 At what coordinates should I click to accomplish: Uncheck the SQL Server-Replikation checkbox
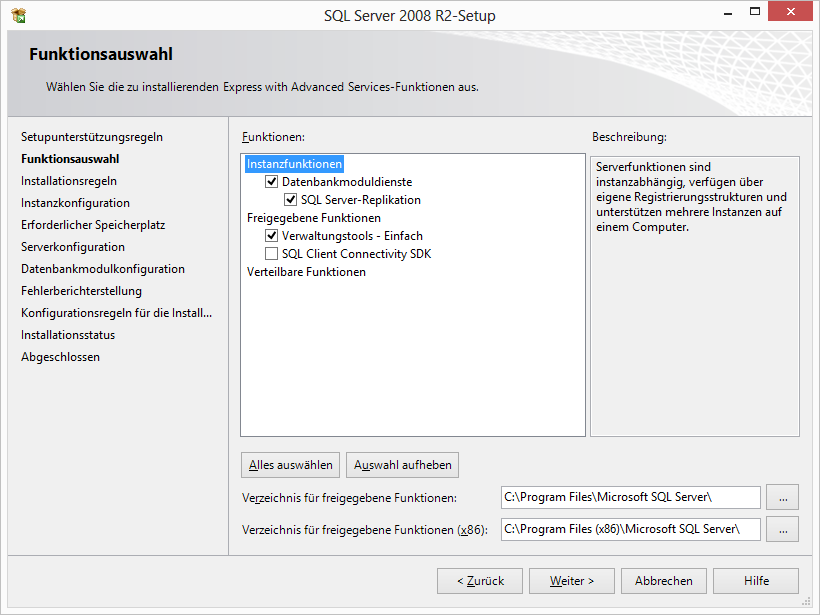coord(290,200)
